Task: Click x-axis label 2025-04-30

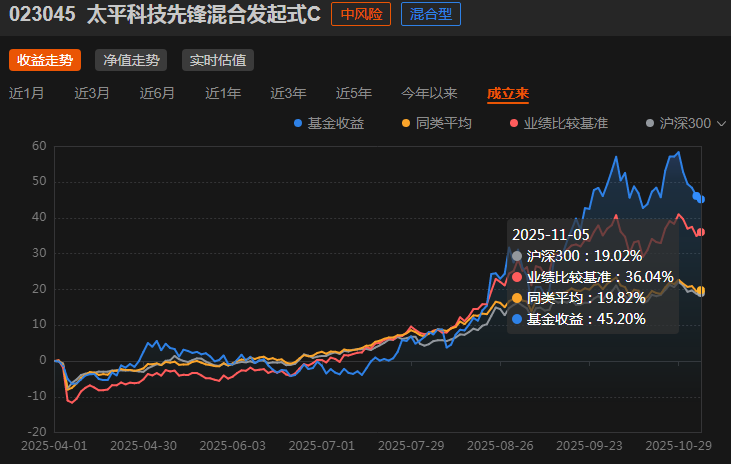Action: tap(143, 446)
